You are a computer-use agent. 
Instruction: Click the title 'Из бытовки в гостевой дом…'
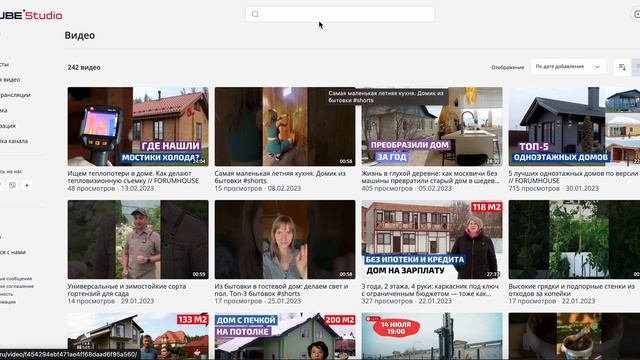281,290
